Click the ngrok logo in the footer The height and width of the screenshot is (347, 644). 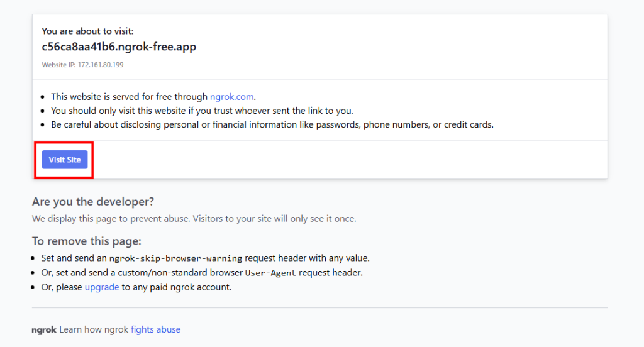pos(44,329)
